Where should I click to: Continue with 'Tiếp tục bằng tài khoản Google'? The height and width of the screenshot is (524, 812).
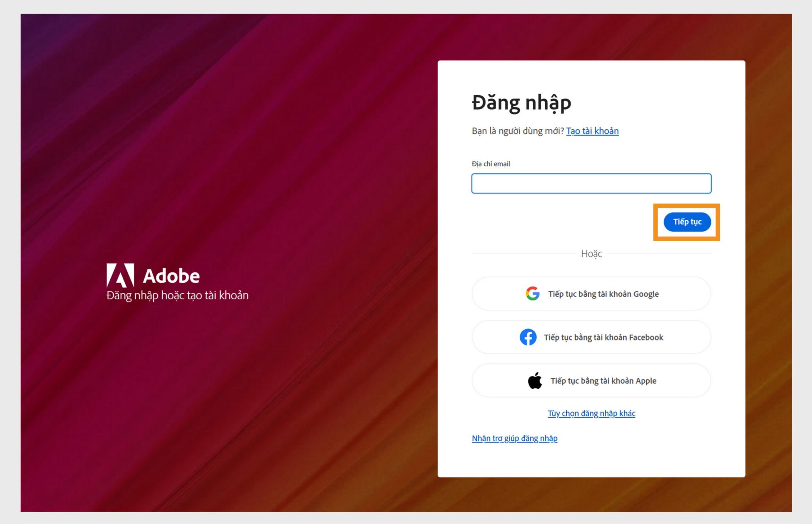pos(603,294)
